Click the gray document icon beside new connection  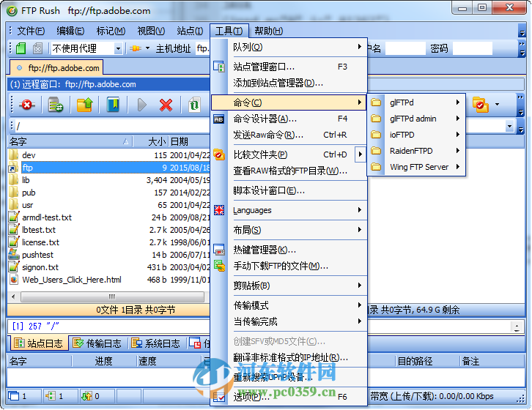click(37, 48)
